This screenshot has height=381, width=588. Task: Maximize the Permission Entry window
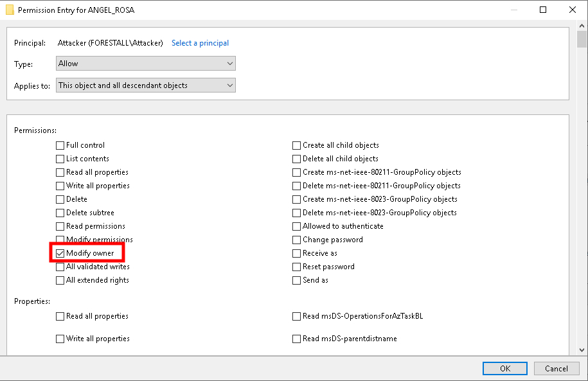coord(543,10)
